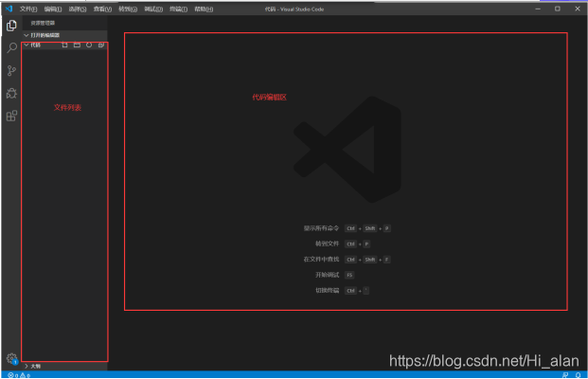Maximize the Visual Studio Code window

pos(558,9)
